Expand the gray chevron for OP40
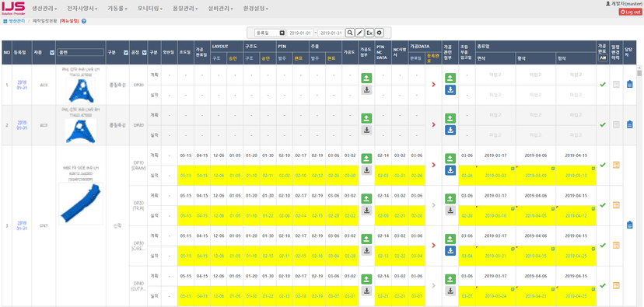Image resolution: width=644 pixels, height=307 pixels. click(434, 285)
